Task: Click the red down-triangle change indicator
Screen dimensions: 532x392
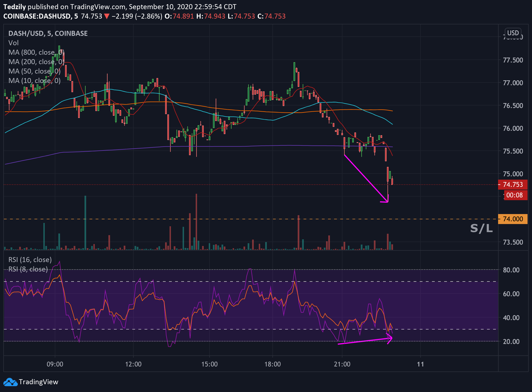Action: click(x=107, y=16)
